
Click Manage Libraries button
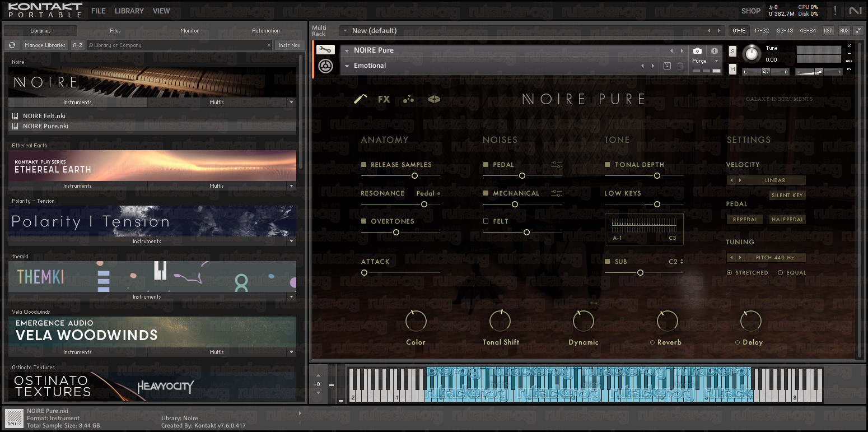45,45
